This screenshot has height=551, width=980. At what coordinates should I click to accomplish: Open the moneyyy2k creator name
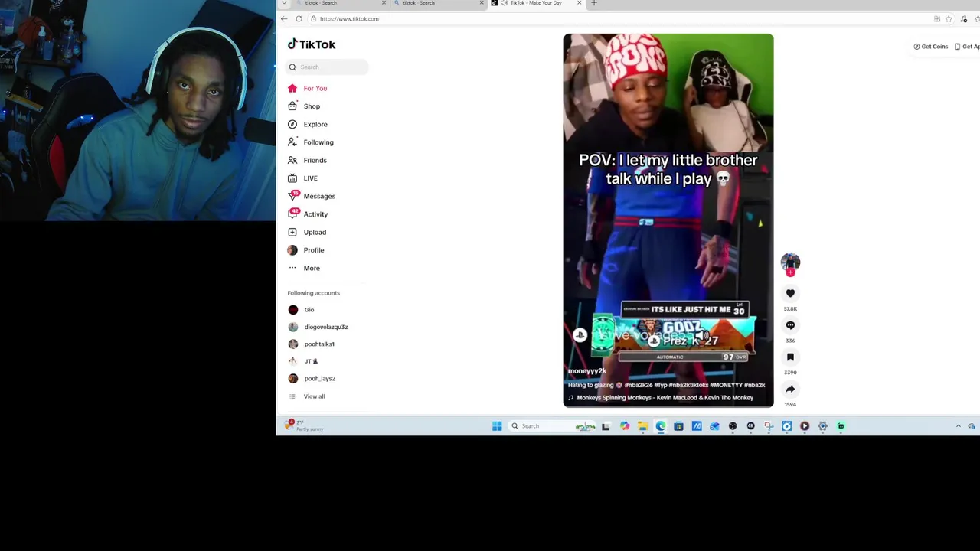click(587, 371)
